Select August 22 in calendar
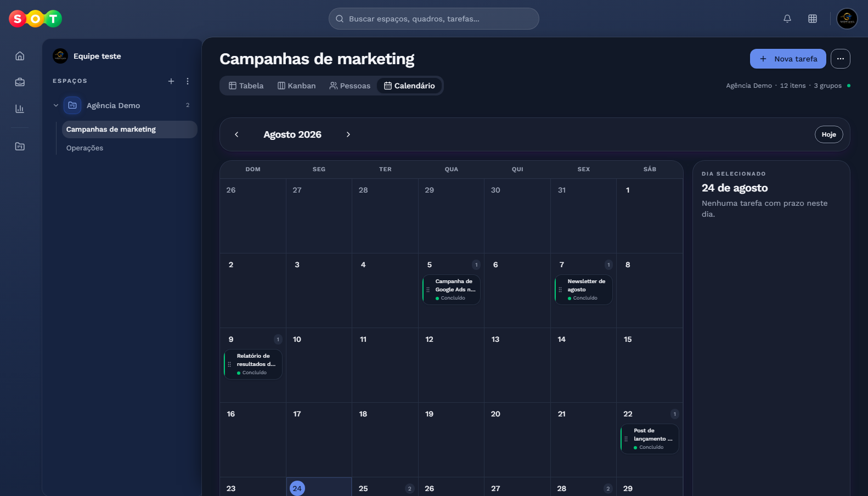Screen dimensions: 868x496 pyautogui.click(x=628, y=414)
